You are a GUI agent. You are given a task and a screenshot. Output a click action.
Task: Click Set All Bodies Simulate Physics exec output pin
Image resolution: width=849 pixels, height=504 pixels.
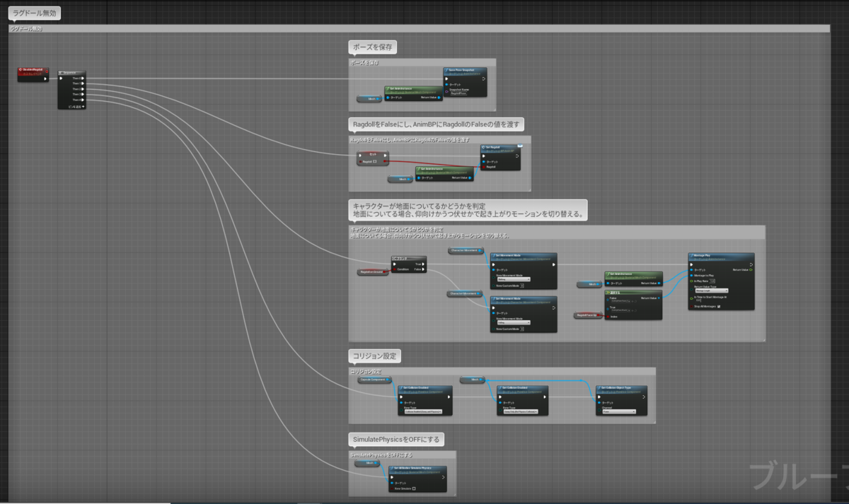pos(443,477)
